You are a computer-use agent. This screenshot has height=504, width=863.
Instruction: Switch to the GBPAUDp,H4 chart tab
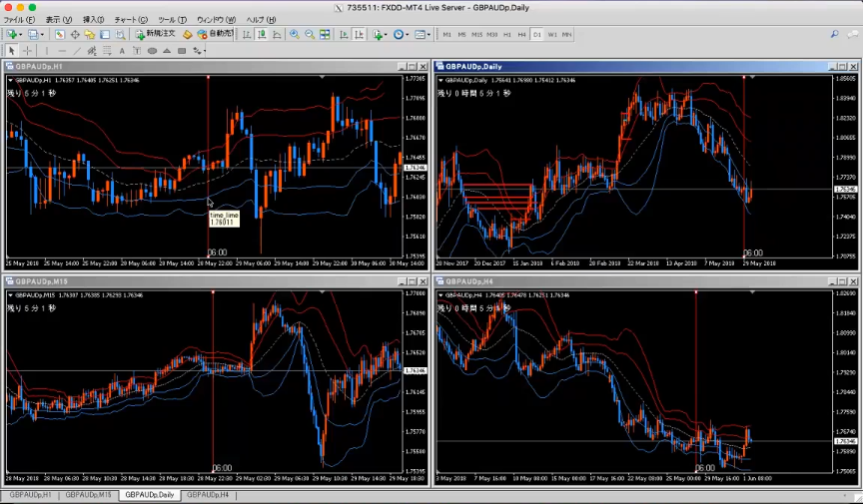click(208, 495)
